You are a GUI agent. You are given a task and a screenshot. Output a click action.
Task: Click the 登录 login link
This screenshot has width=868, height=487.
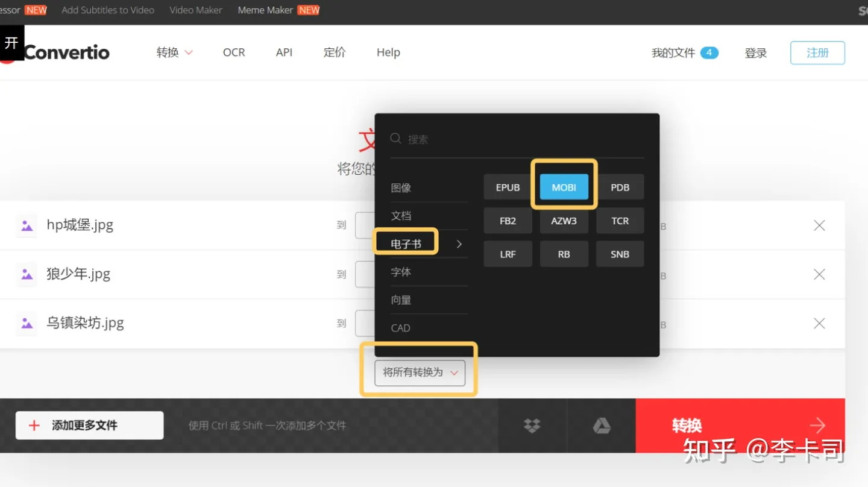756,53
